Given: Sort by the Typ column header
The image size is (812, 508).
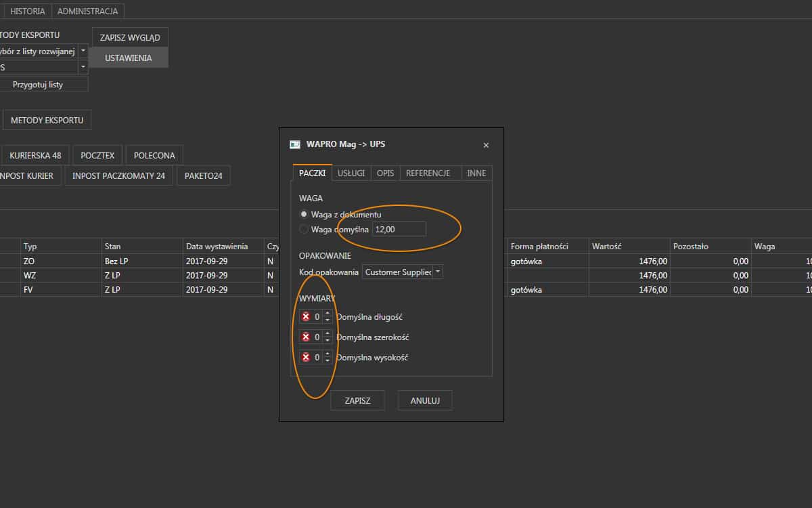Looking at the screenshot, I should [x=61, y=246].
